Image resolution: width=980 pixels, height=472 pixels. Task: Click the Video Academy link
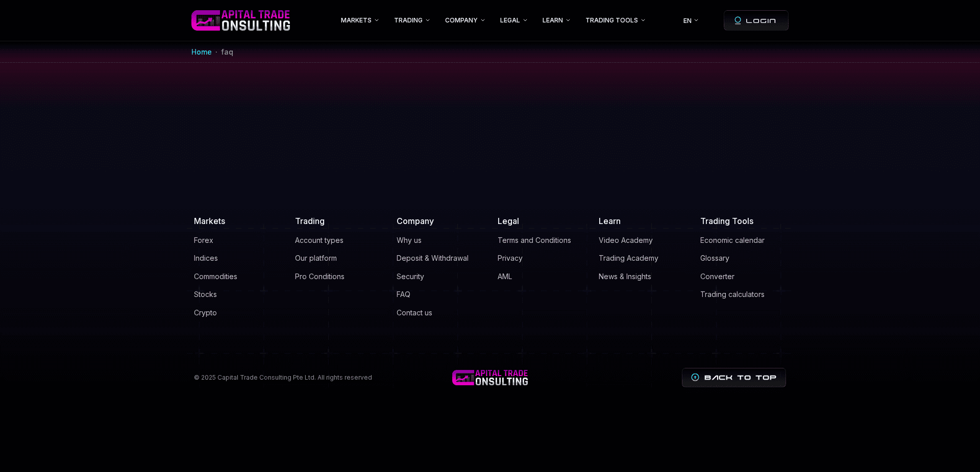pyautogui.click(x=625, y=240)
